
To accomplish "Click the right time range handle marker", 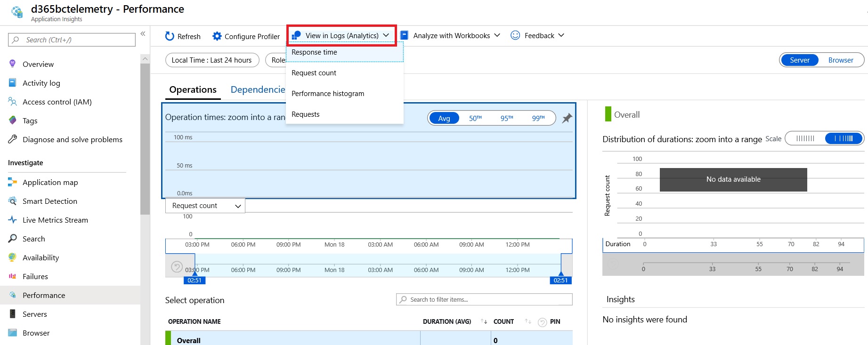I will pos(560,280).
